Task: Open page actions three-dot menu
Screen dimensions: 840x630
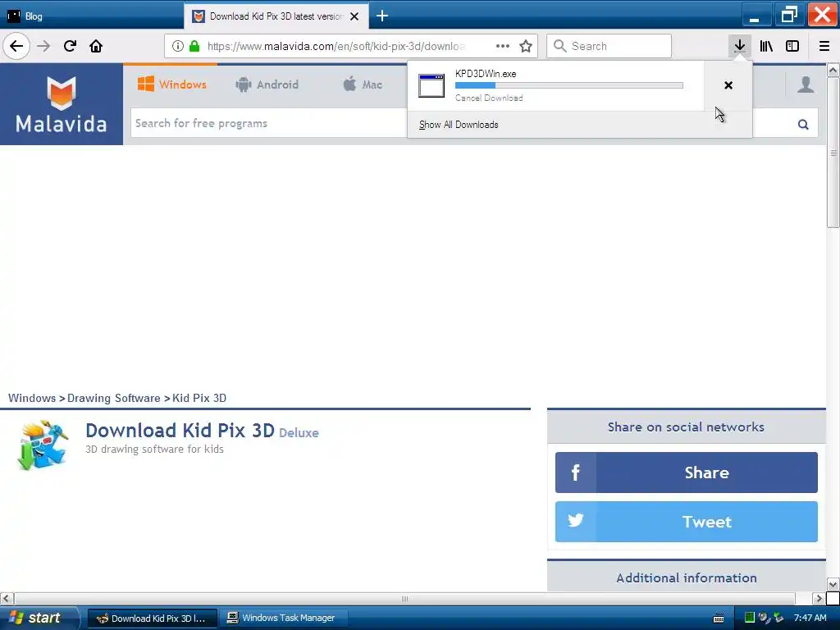Action: [503, 46]
